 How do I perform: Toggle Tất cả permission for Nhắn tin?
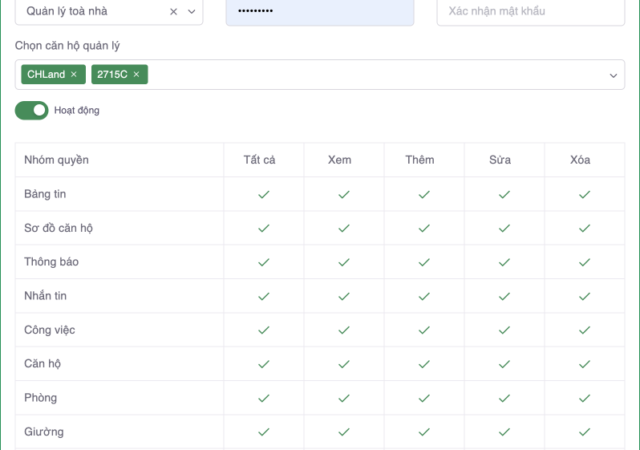tap(264, 297)
